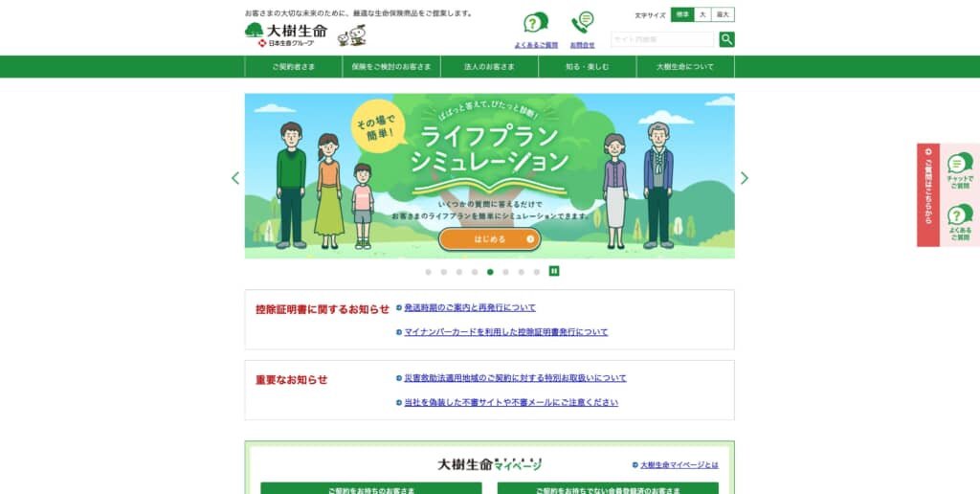Set text size to 標準

click(x=682, y=14)
